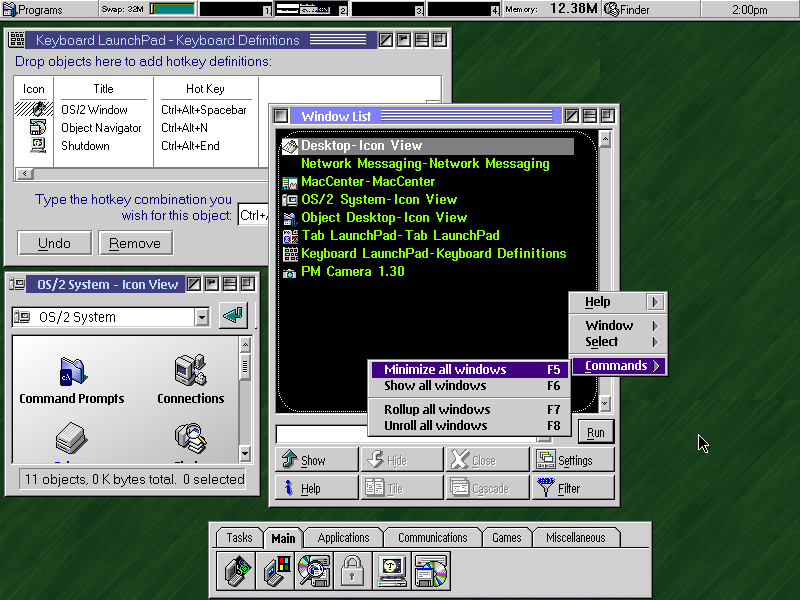Select Network Messaging entry in Window List
The width and height of the screenshot is (800, 600).
click(x=425, y=164)
